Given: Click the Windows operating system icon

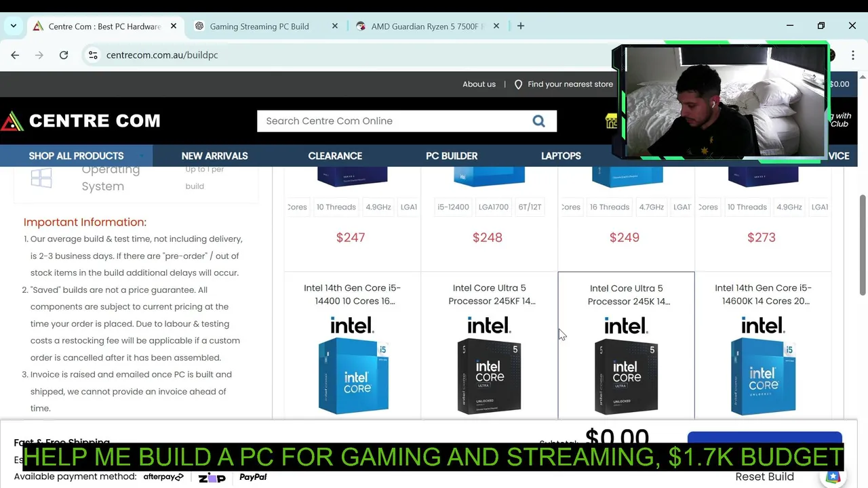Looking at the screenshot, I should [41, 178].
